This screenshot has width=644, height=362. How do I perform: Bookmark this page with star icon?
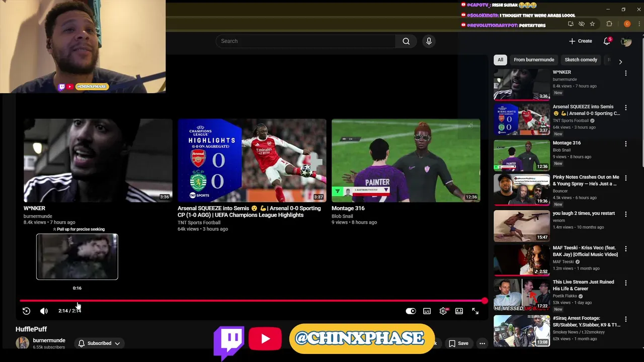pos(592,24)
